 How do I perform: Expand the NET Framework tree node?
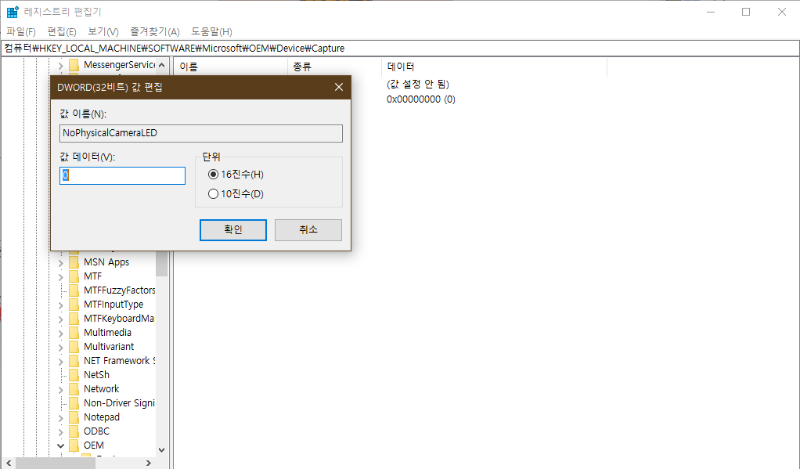pyautogui.click(x=60, y=360)
